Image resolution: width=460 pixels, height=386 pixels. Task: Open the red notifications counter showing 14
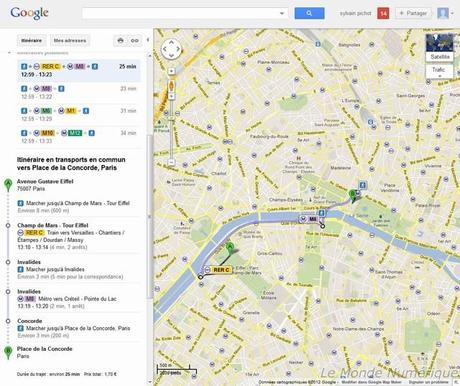(383, 13)
